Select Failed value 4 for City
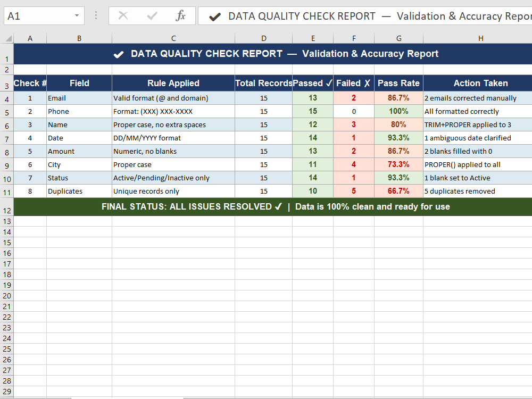 click(x=354, y=164)
